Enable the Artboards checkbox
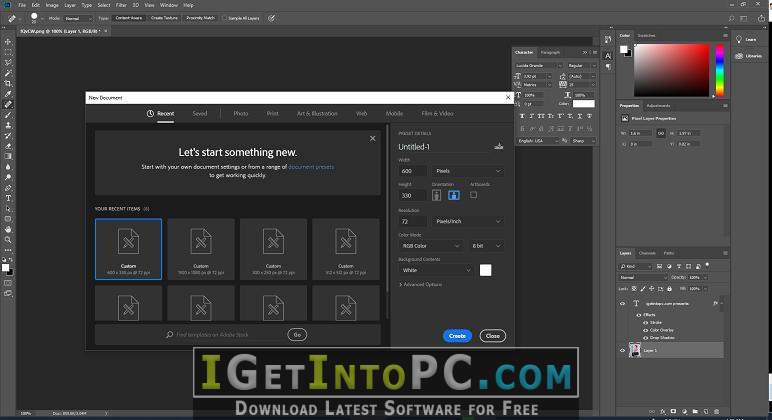This screenshot has height=420, width=772. point(473,195)
